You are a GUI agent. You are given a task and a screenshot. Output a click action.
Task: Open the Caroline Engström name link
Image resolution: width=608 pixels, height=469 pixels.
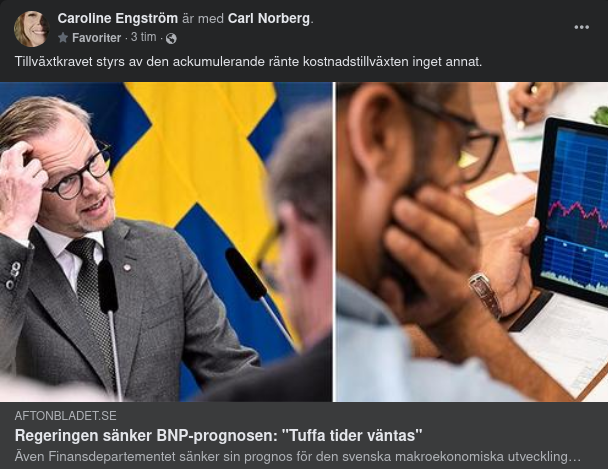pyautogui.click(x=117, y=18)
